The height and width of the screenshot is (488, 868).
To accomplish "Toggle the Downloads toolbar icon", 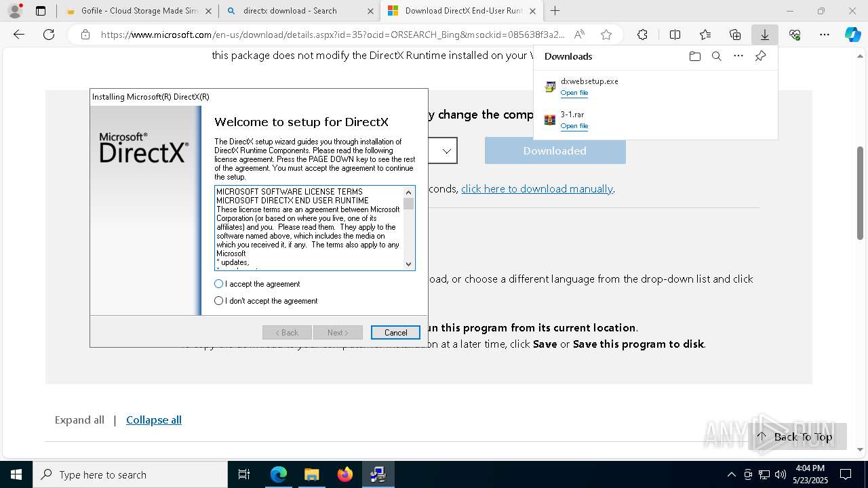I will click(764, 35).
